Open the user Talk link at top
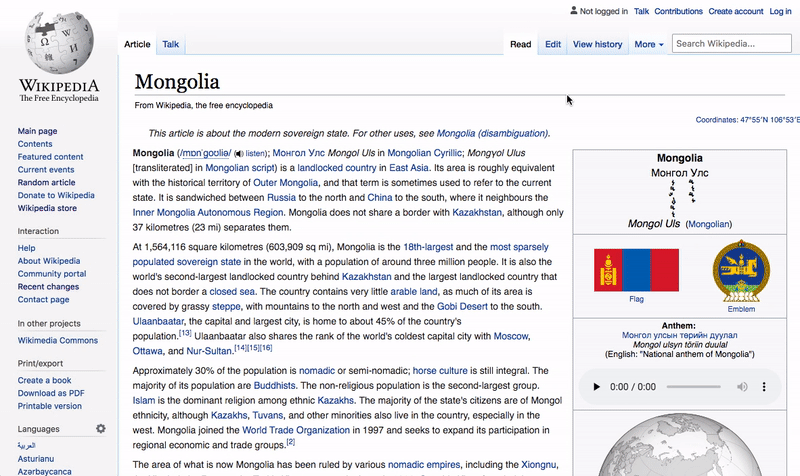This screenshot has width=800, height=476. tap(641, 11)
